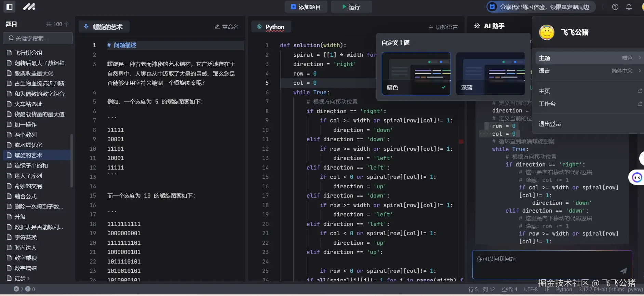Choose the 深蓝 theme card

point(491,73)
